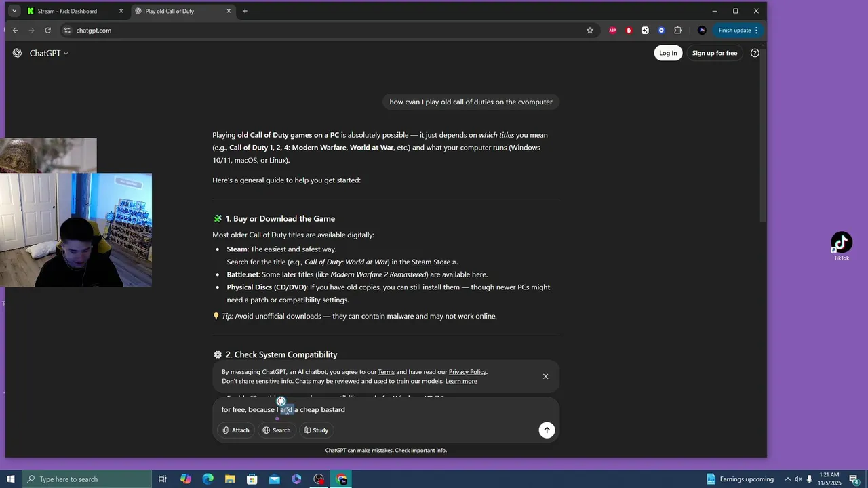Open the ChatGPT logo sidebar icon
The image size is (868, 488).
(x=17, y=53)
